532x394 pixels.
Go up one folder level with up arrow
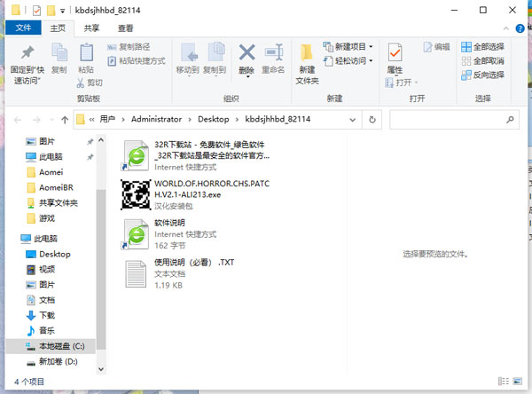pos(65,119)
